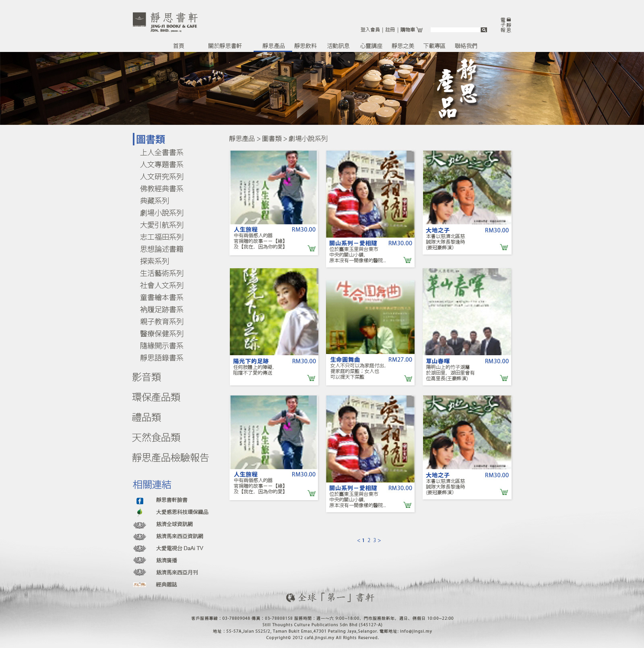This screenshot has width=644, height=648.
Task: Open the 大愛電視台 DaAi TV link
Action: click(x=180, y=549)
